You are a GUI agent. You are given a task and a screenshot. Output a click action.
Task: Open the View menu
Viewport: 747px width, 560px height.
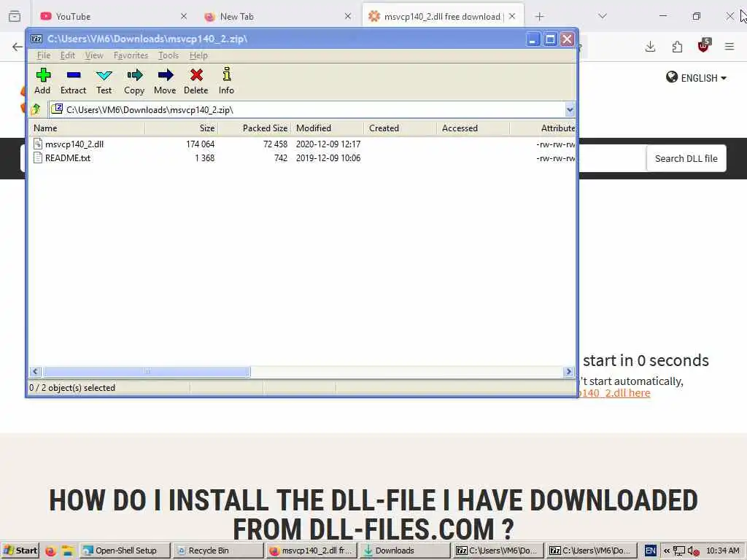pos(94,55)
